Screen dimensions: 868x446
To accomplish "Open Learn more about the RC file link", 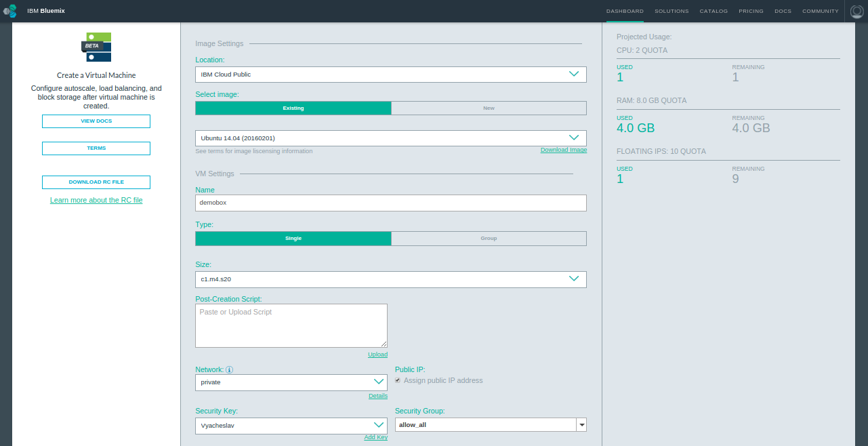I will (96, 201).
